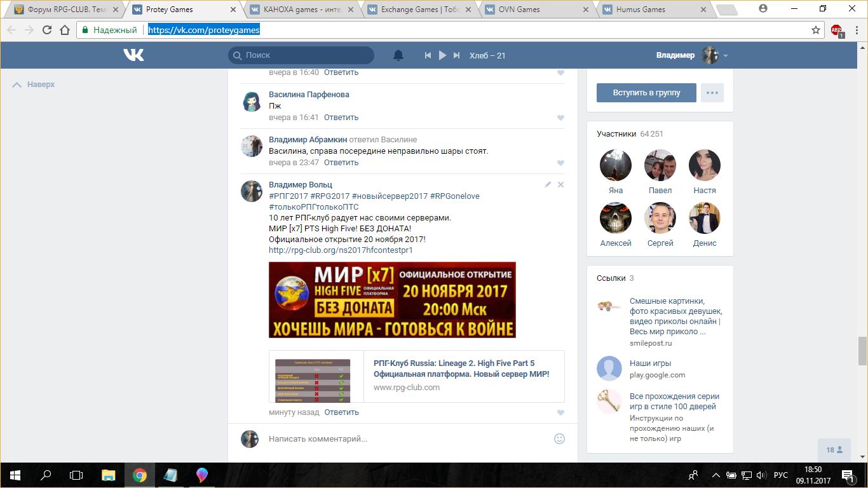
Task: Close the Protey Games tab
Action: click(233, 10)
